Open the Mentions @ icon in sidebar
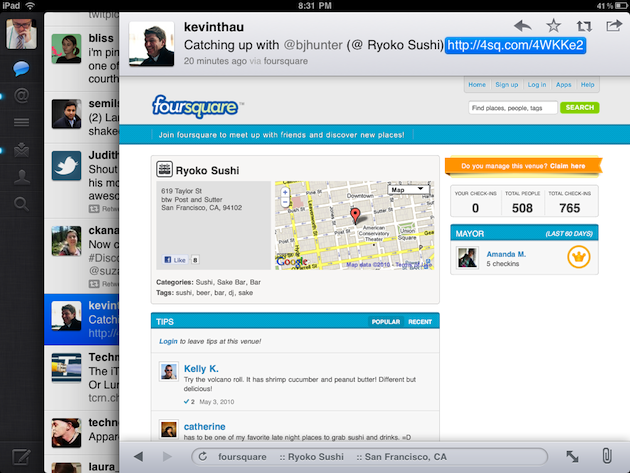630x473 pixels. [x=20, y=97]
